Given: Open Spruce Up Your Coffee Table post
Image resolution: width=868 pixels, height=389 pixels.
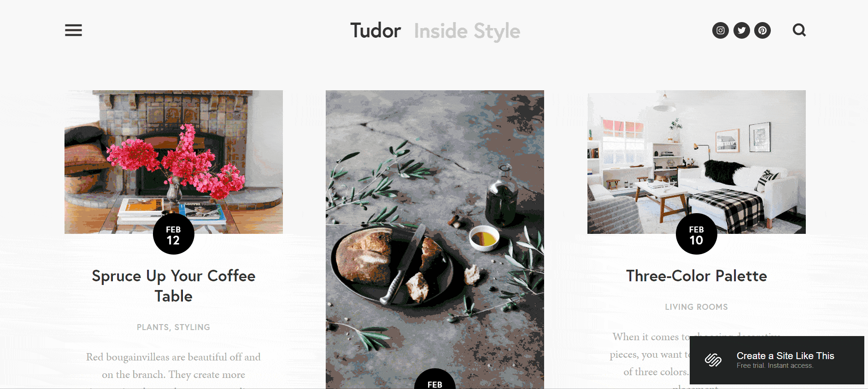Looking at the screenshot, I should [x=174, y=286].
